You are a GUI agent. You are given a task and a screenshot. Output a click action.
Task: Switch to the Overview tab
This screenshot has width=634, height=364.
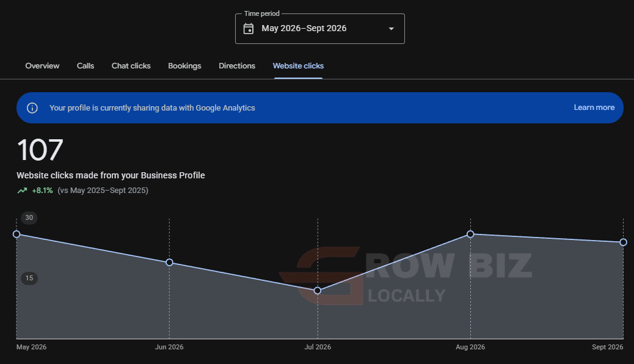pos(42,66)
